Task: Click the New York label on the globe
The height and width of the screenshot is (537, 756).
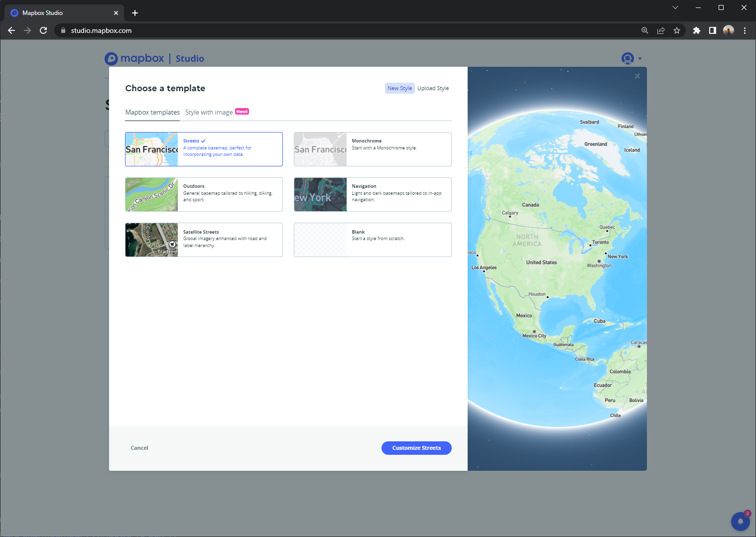Action: click(618, 257)
